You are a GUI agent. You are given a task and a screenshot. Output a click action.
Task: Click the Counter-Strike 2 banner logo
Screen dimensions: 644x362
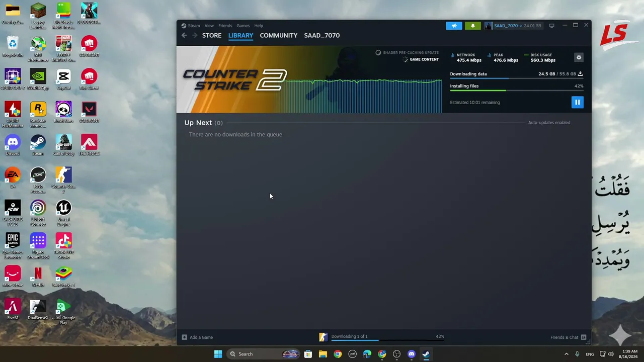[x=235, y=80]
